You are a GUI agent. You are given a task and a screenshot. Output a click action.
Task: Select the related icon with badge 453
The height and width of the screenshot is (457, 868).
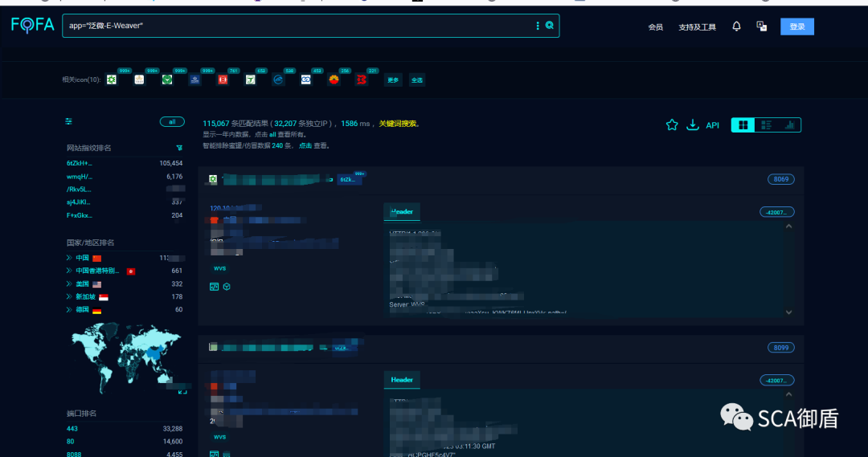305,80
